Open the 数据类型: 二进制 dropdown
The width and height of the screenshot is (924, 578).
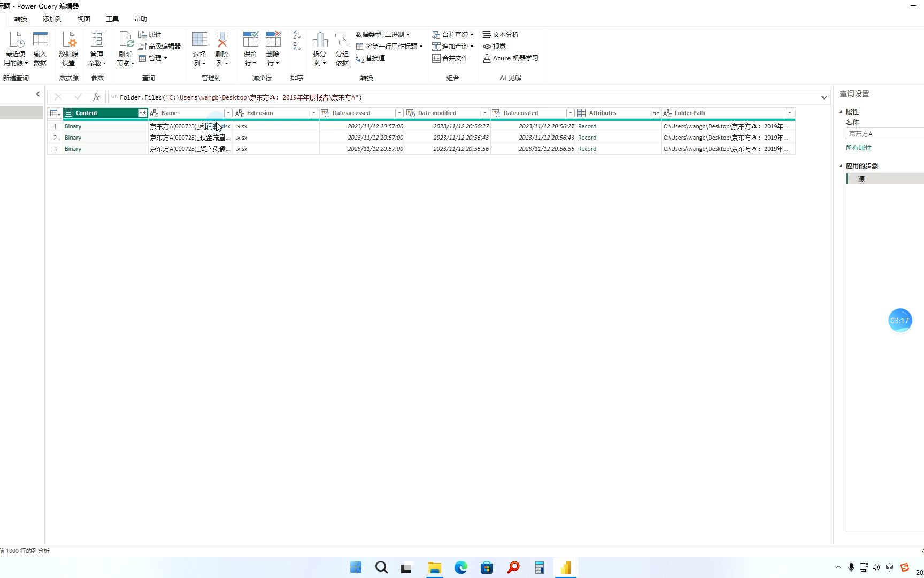click(383, 34)
